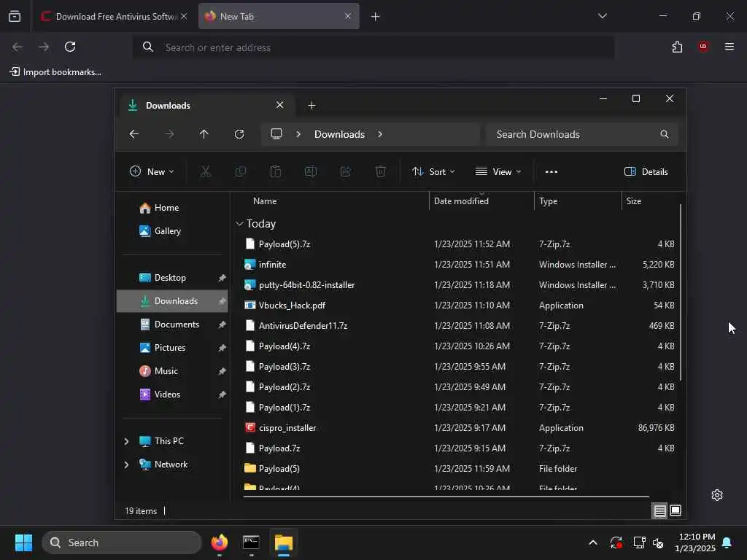Click Import bookmarks in Firefox
Image resolution: width=747 pixels, height=560 pixels.
(x=55, y=72)
